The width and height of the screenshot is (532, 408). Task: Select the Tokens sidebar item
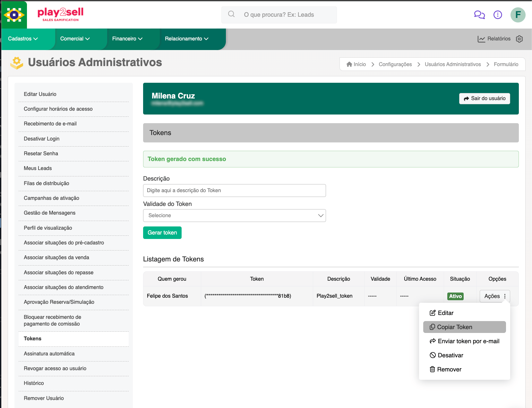coord(73,339)
